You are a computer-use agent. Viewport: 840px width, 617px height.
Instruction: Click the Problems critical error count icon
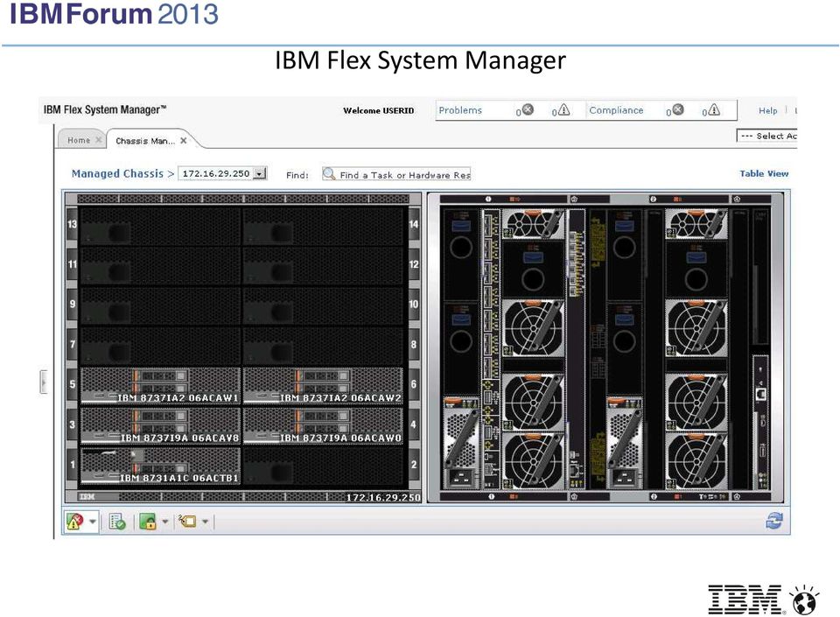point(528,109)
